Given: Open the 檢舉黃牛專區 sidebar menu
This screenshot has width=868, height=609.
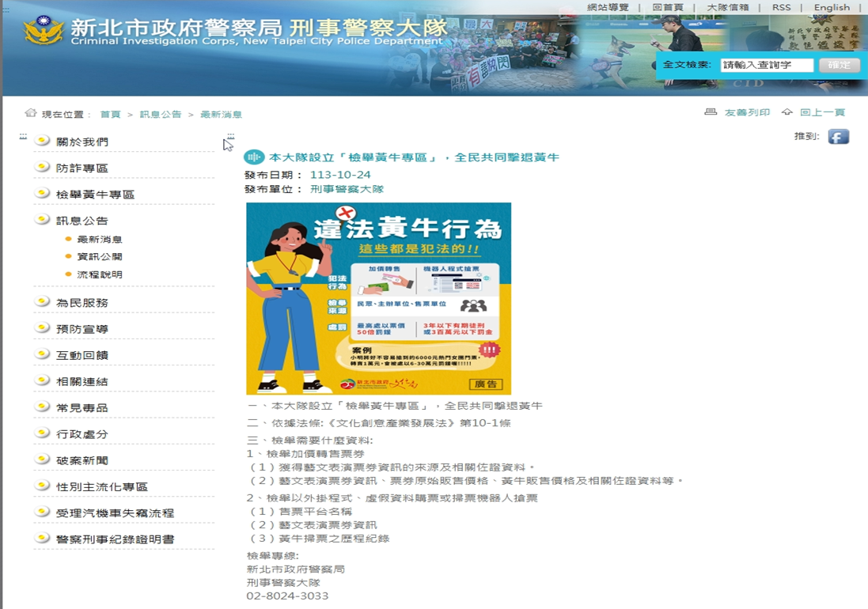Looking at the screenshot, I should (x=95, y=195).
